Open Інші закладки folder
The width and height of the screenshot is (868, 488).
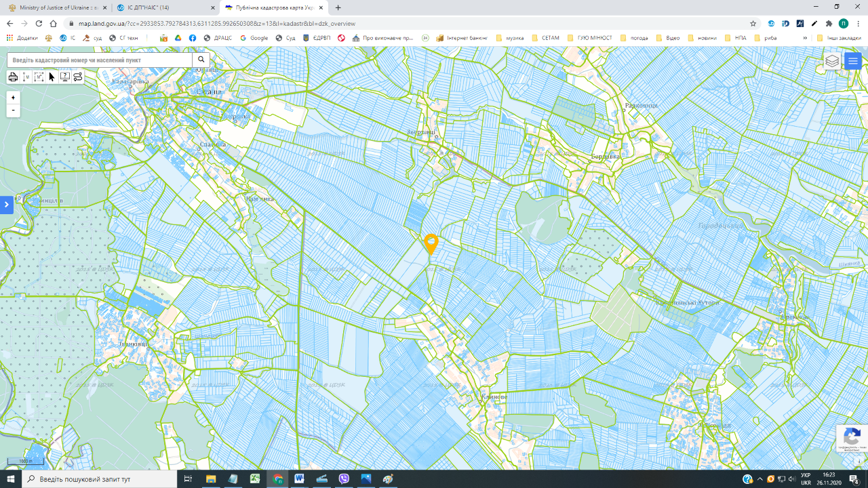(x=839, y=38)
